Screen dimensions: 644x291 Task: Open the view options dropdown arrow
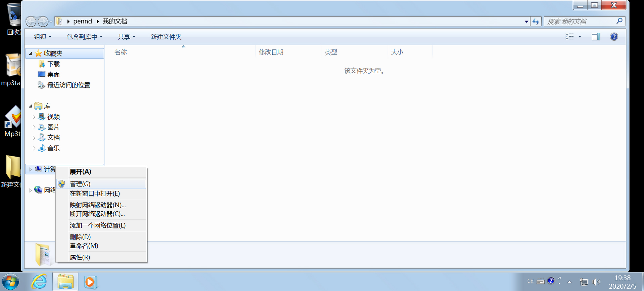pyautogui.click(x=580, y=37)
